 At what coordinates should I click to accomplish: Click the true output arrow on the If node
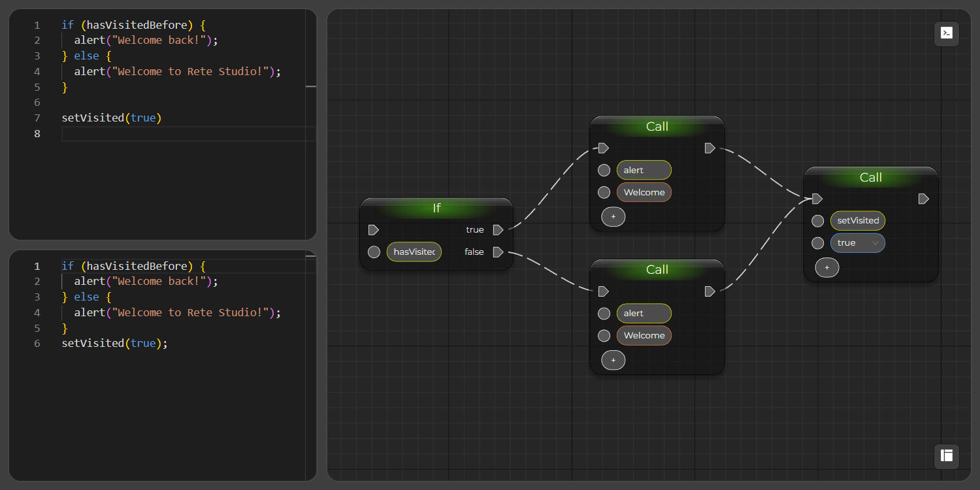(498, 229)
